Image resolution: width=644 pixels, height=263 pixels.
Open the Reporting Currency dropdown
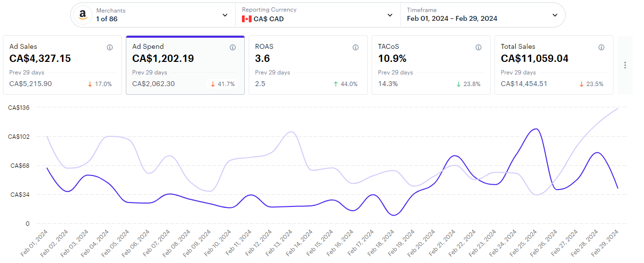pyautogui.click(x=390, y=15)
